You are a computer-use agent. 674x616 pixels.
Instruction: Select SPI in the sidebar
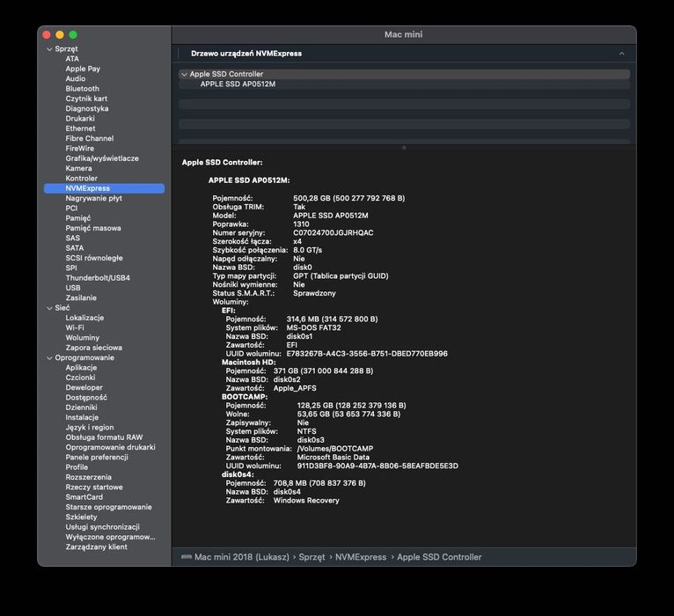pos(71,268)
